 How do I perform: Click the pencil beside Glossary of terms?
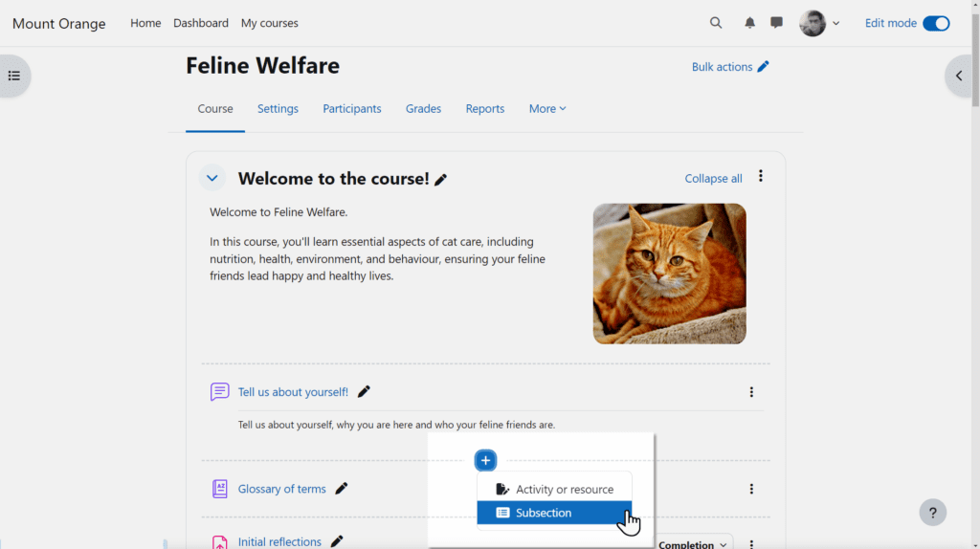click(342, 489)
